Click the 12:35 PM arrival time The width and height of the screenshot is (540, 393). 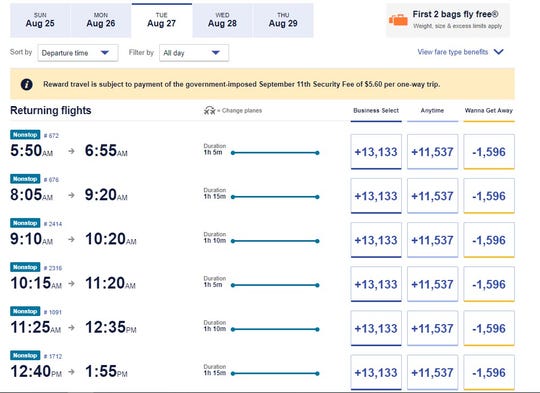click(x=111, y=327)
